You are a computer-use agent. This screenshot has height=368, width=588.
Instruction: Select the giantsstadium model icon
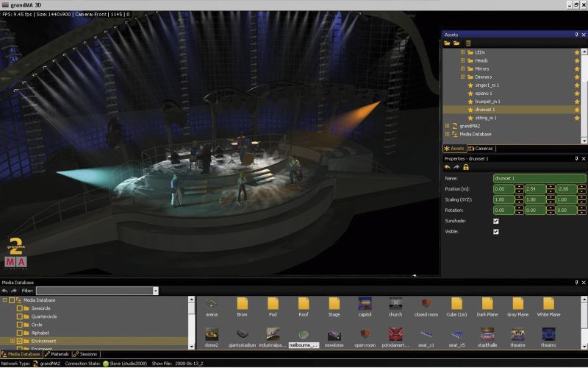[242, 333]
